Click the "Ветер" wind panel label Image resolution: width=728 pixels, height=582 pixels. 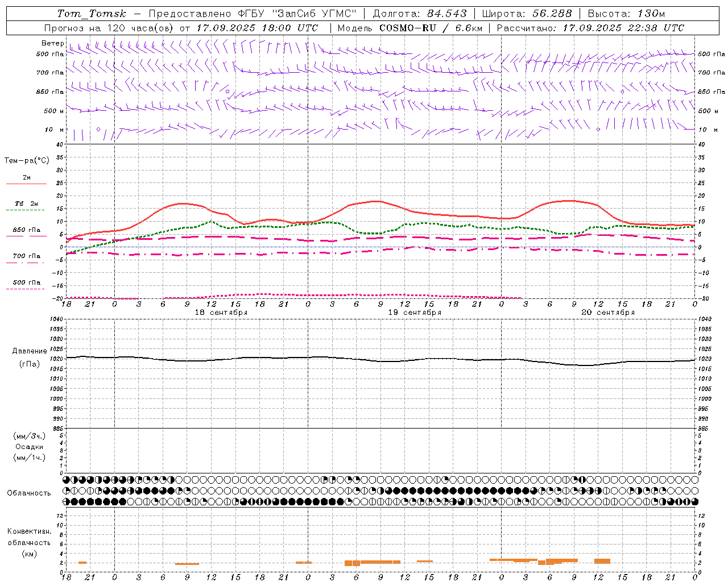(52, 43)
